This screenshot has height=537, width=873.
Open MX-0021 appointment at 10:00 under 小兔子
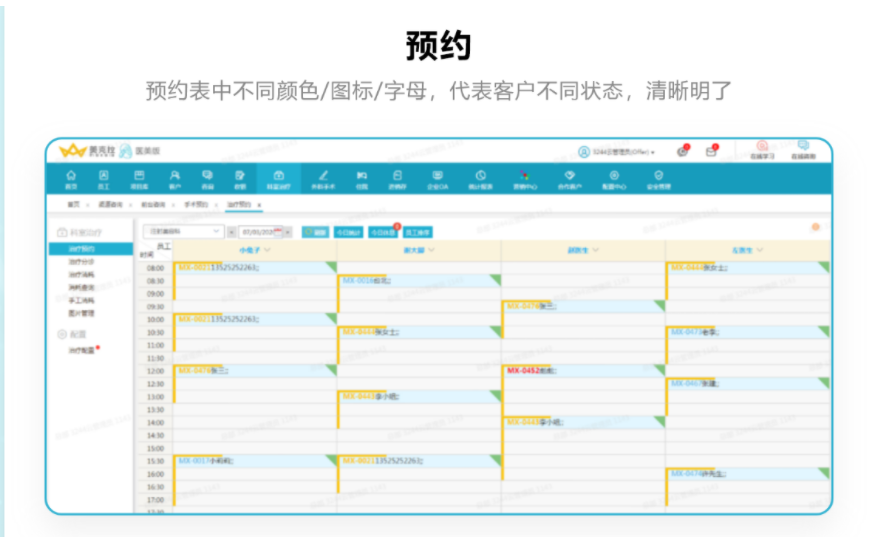(255, 319)
